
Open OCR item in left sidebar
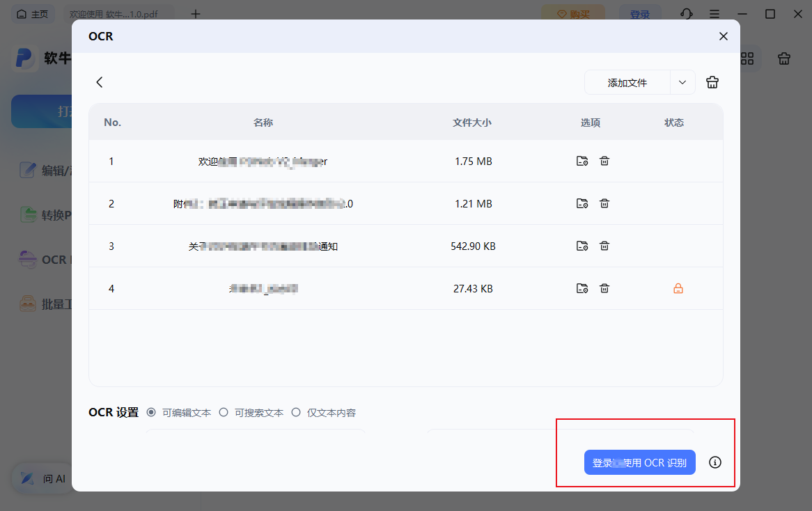tap(44, 260)
